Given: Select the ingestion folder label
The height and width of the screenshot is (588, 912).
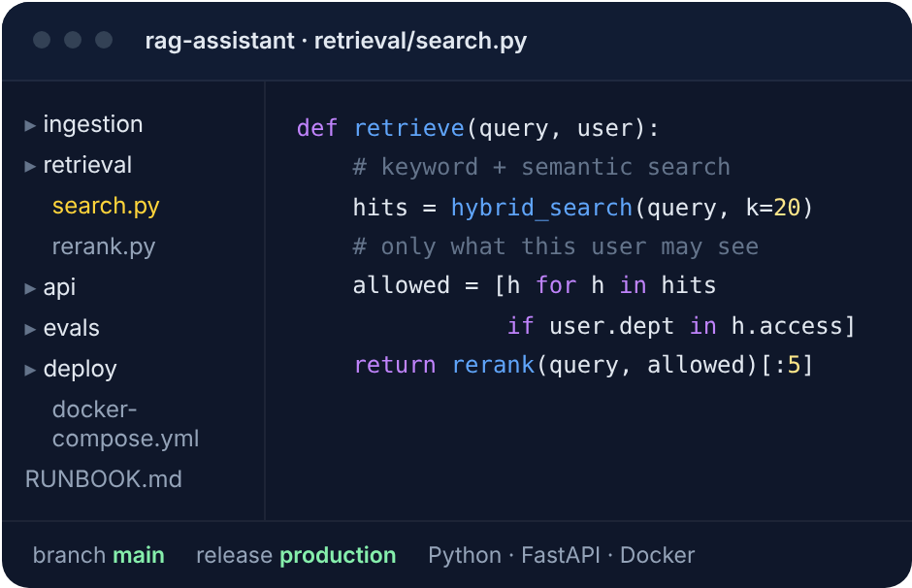Looking at the screenshot, I should click(x=93, y=124).
